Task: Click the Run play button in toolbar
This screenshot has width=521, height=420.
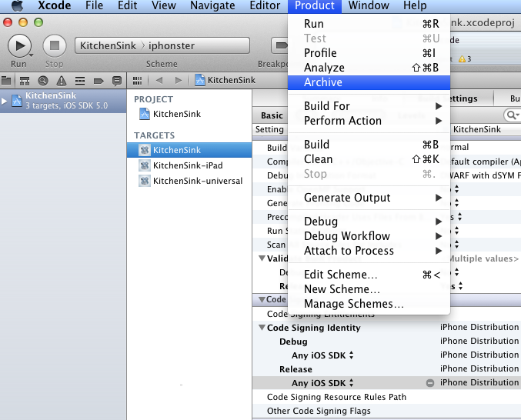Action: click(x=19, y=45)
